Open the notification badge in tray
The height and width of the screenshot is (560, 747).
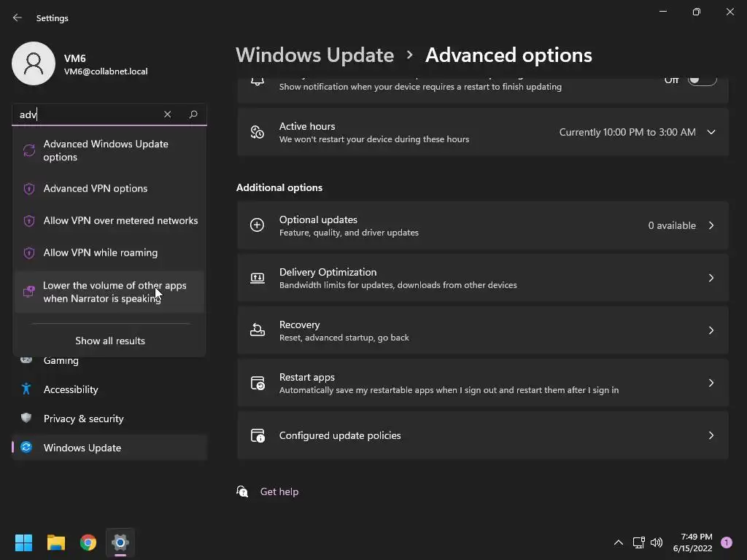click(x=727, y=542)
